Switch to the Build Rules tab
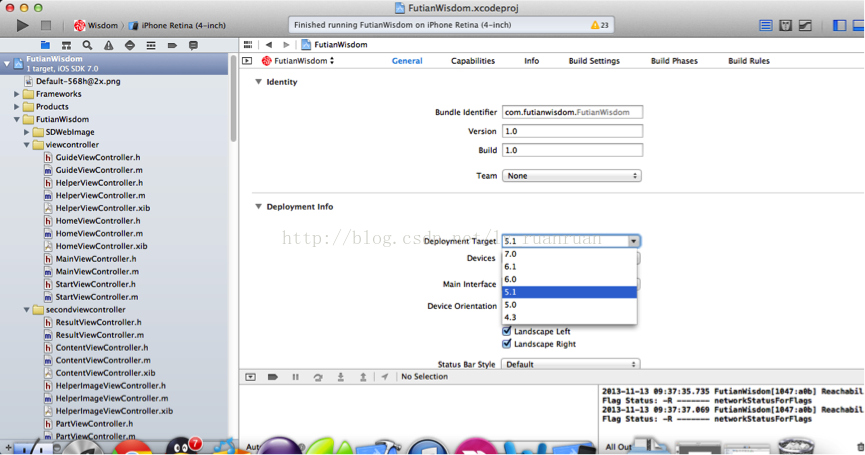The image size is (865, 455). pos(749,61)
